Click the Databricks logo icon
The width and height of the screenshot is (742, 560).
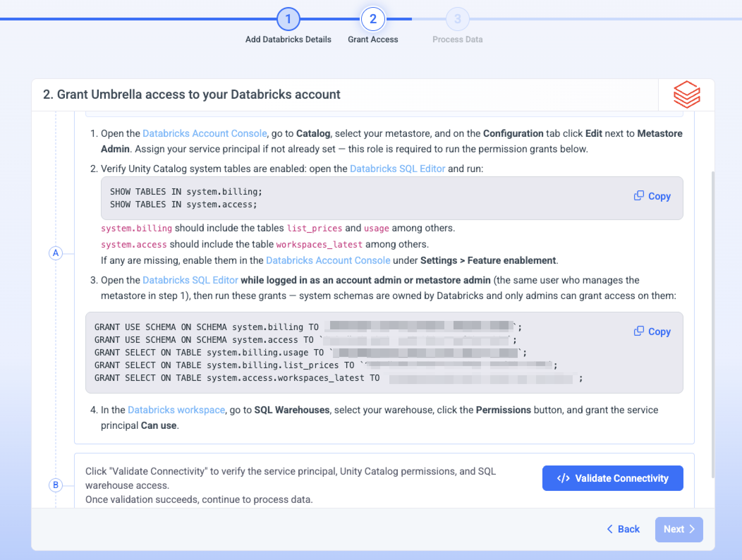687,95
